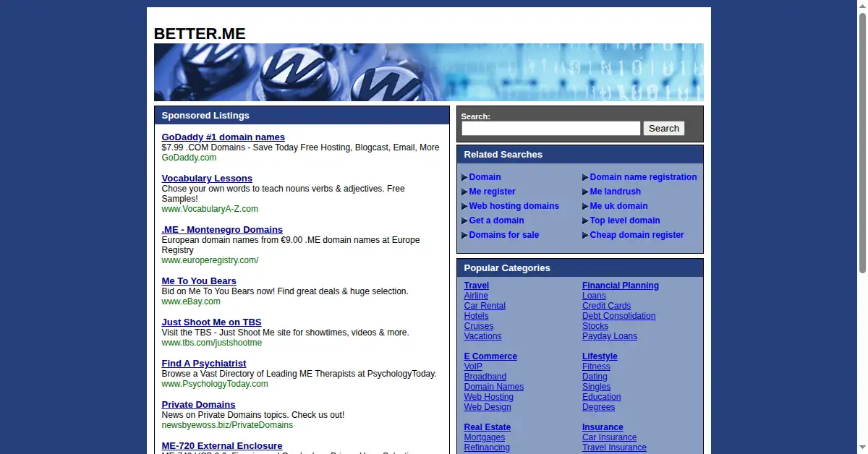Select Get a domain related search
This screenshot has width=868, height=454.
pos(496,220)
